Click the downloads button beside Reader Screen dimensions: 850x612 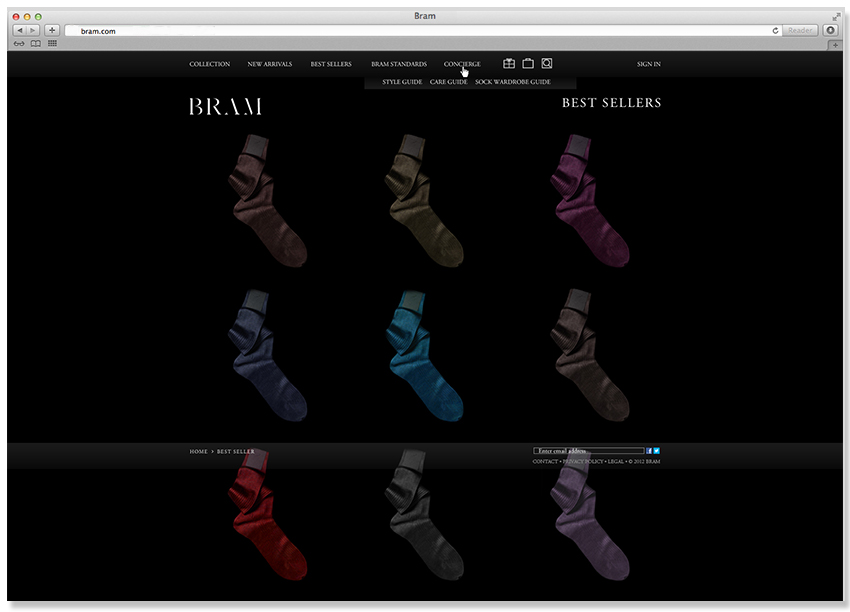(830, 30)
